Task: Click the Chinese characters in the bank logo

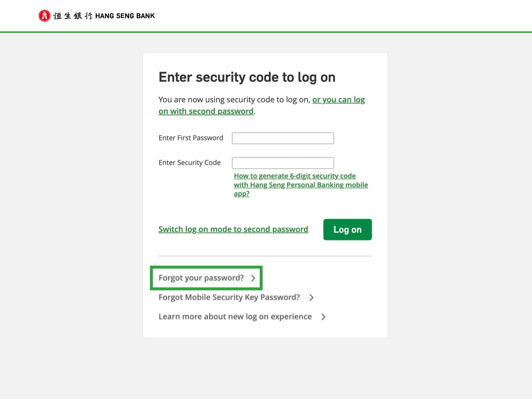Action: 73,16
